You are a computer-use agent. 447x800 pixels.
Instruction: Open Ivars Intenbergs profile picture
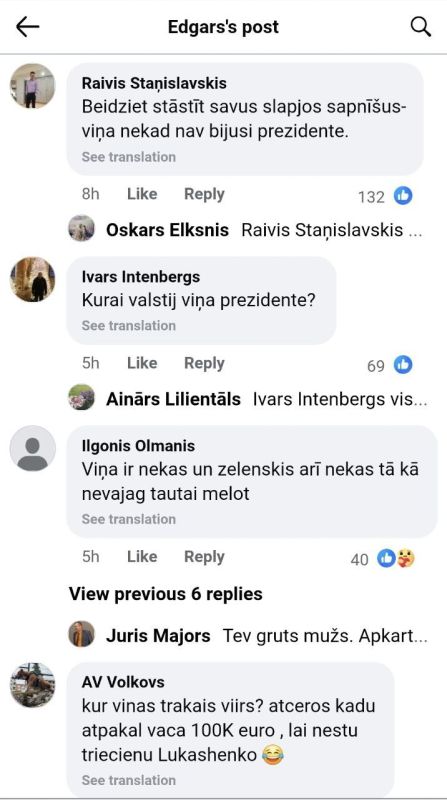coord(33,280)
